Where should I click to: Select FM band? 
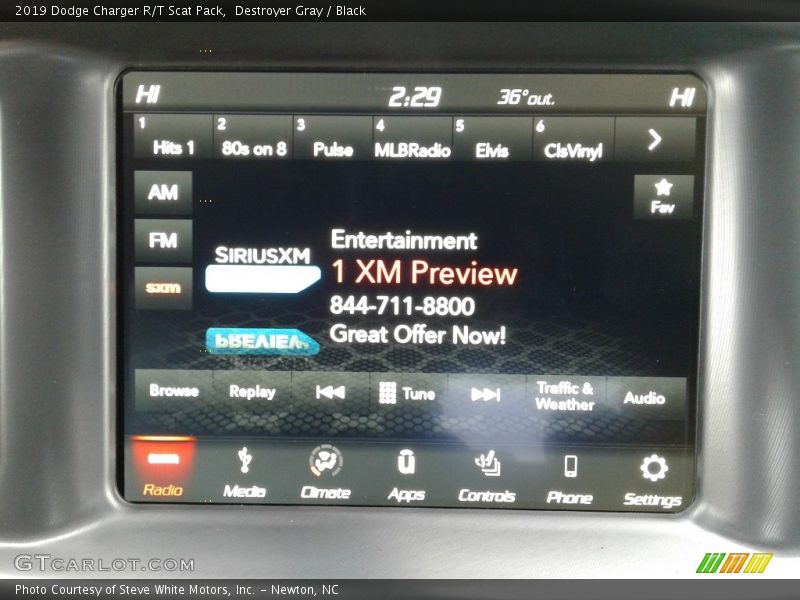click(x=163, y=240)
